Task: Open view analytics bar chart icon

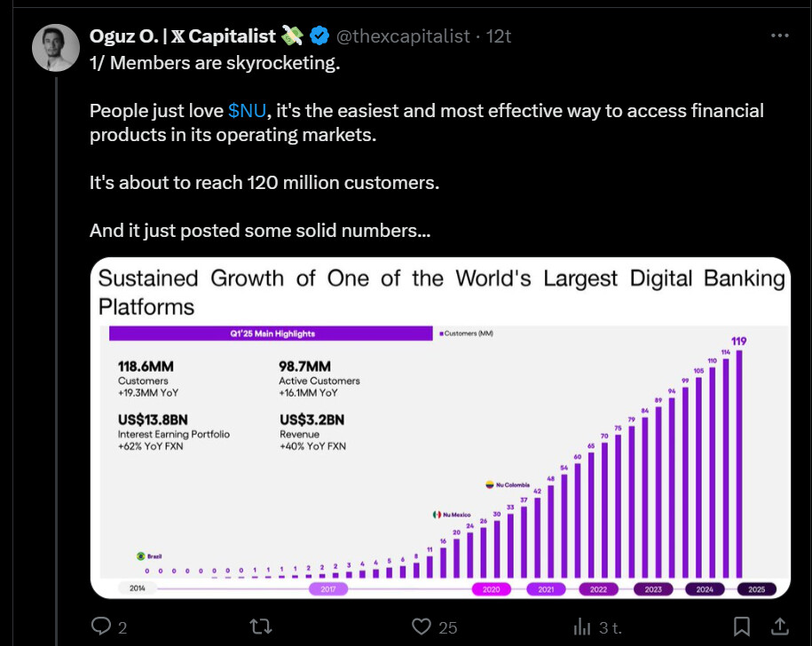Action: pos(583,626)
